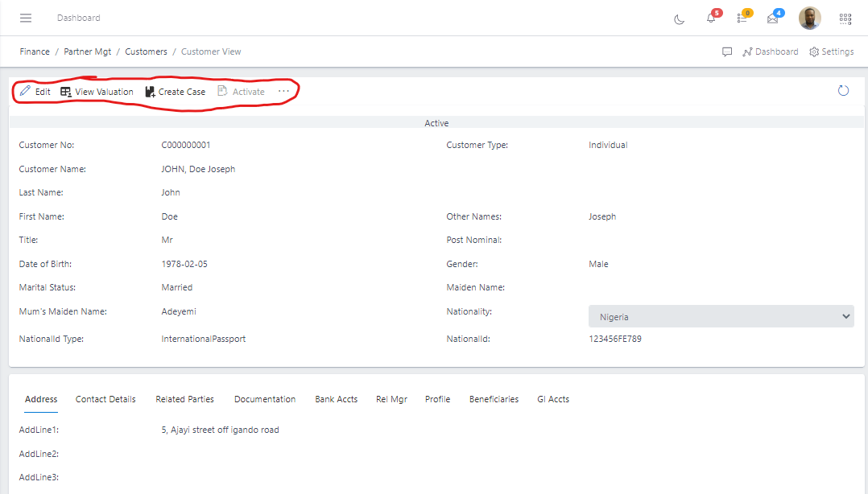Image resolution: width=868 pixels, height=494 pixels.
Task: Open the user profile avatar photo
Action: 809,18
